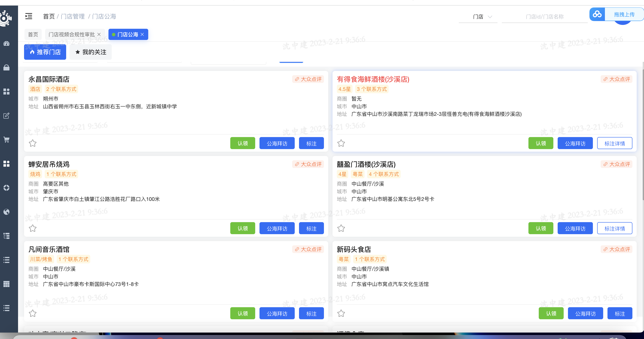
Task: Open the table grid icon in sidebar
Action: (6, 284)
